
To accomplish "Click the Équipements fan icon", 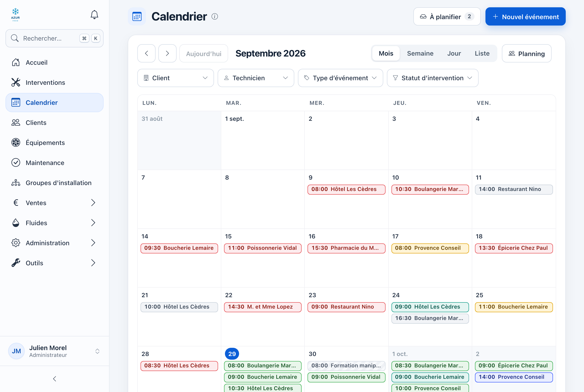I will point(16,142).
